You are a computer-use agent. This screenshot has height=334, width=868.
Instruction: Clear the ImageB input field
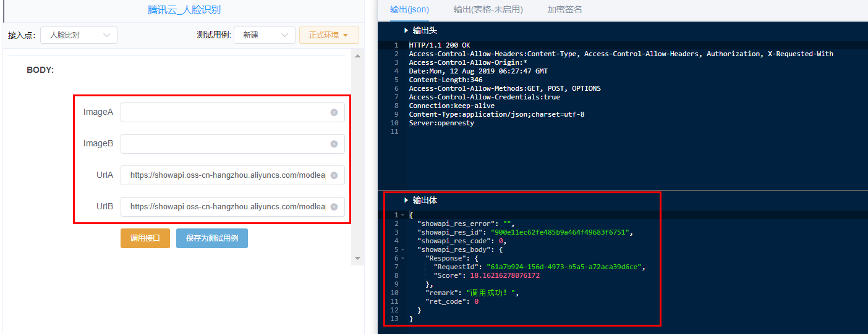point(334,144)
